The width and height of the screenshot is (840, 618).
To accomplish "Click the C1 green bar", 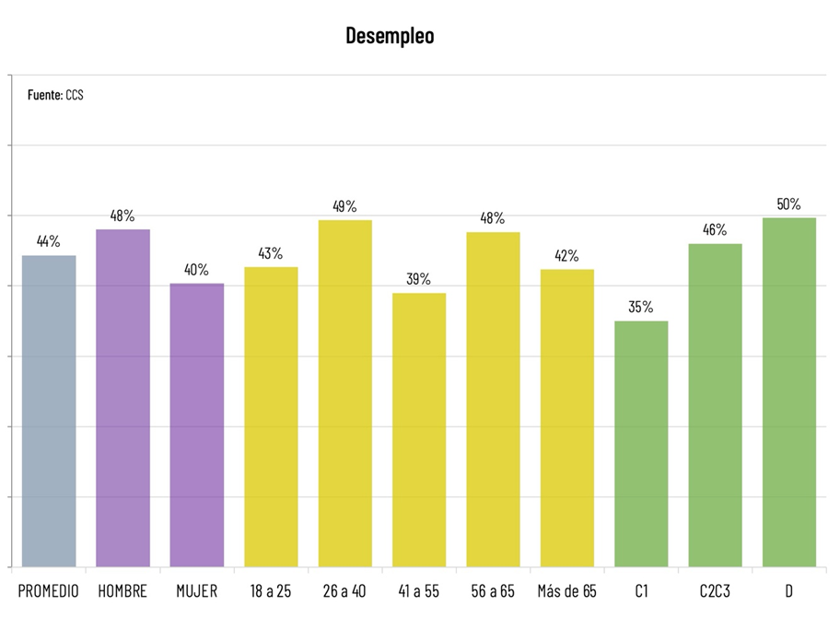I will (641, 443).
